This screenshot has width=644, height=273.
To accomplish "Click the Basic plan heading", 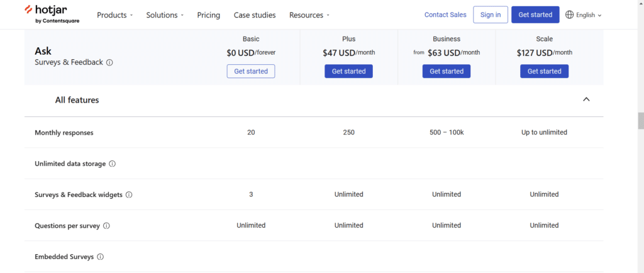I will [251, 39].
